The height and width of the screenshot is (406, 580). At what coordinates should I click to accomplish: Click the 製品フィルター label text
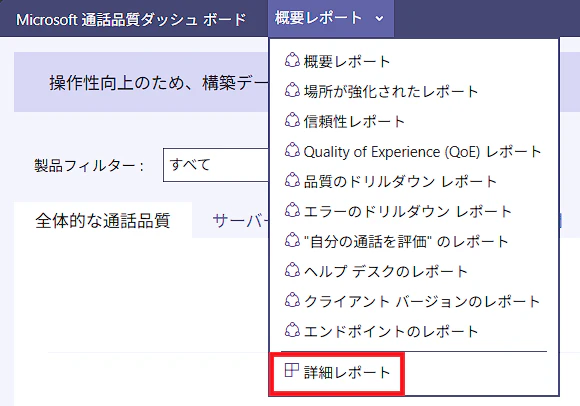89,165
